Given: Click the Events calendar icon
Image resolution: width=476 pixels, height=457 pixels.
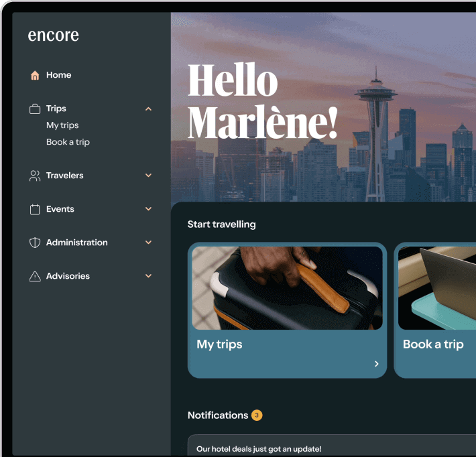Looking at the screenshot, I should point(35,209).
